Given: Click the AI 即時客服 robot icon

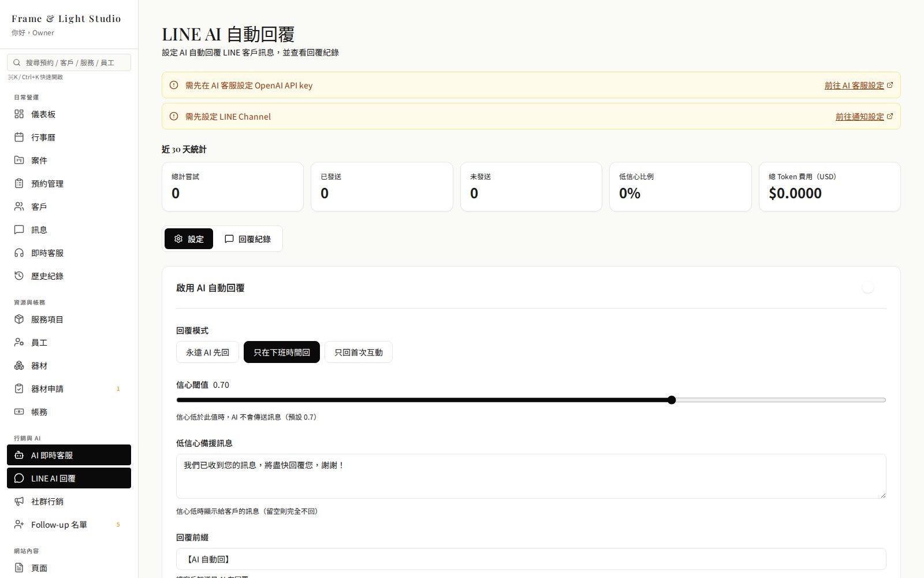Looking at the screenshot, I should tap(19, 455).
